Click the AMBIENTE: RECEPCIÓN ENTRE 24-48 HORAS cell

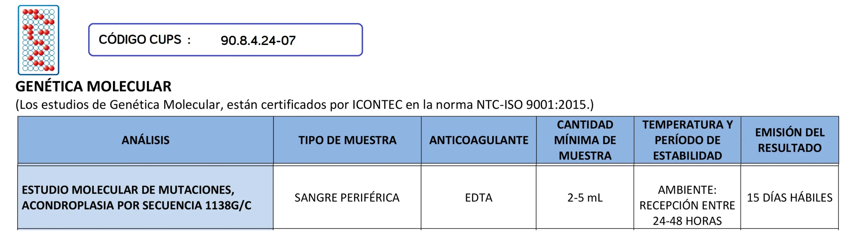[687, 205]
